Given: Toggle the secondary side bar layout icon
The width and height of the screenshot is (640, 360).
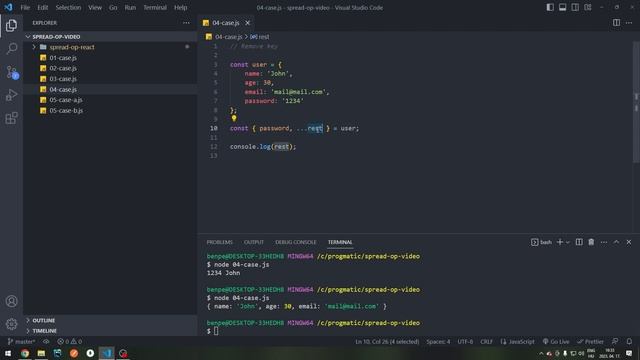Looking at the screenshot, I should (x=575, y=7).
